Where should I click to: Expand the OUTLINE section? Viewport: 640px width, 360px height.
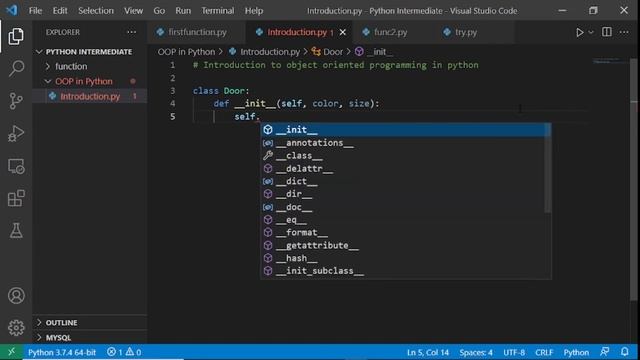pos(90,322)
